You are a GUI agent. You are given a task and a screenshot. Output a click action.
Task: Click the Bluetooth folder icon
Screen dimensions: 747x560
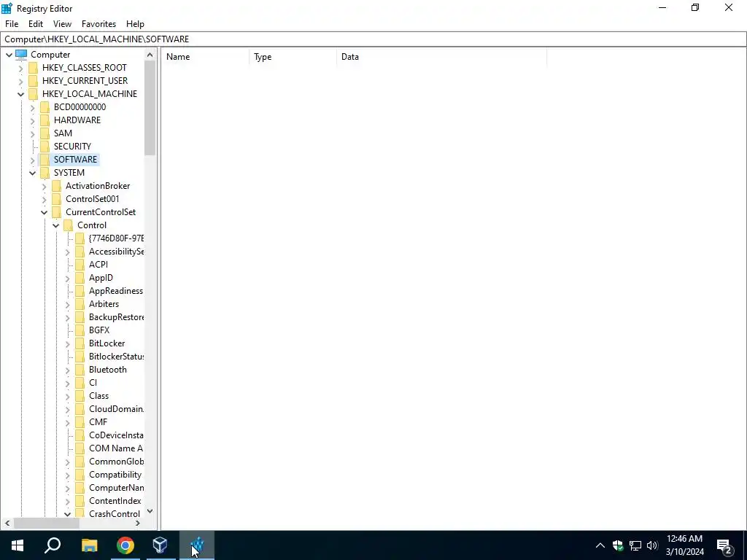tap(80, 370)
